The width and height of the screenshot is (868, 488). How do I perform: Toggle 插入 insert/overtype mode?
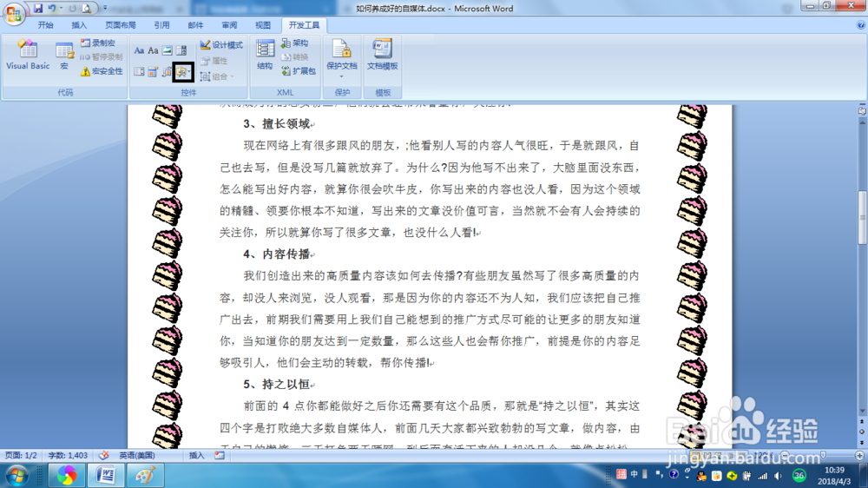click(x=196, y=455)
